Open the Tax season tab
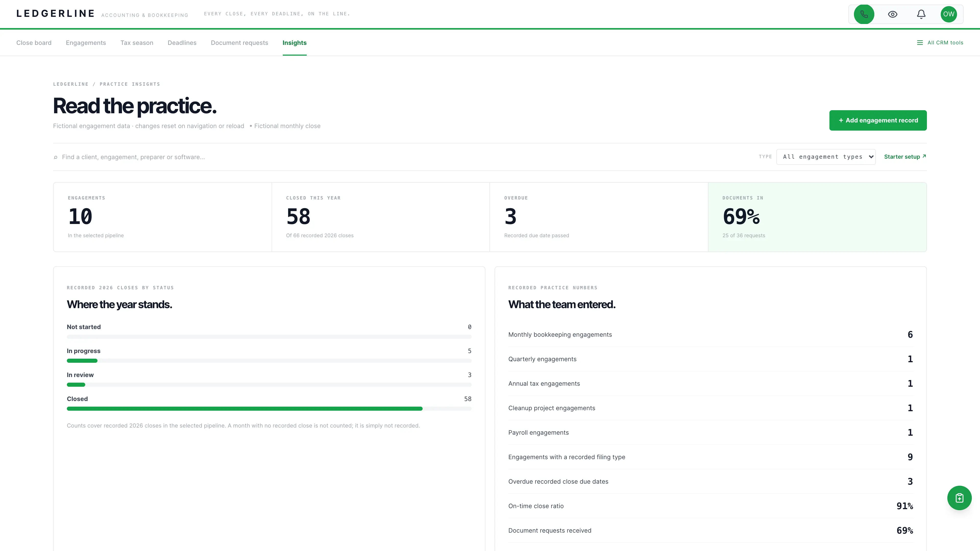The width and height of the screenshot is (980, 551). tap(137, 43)
